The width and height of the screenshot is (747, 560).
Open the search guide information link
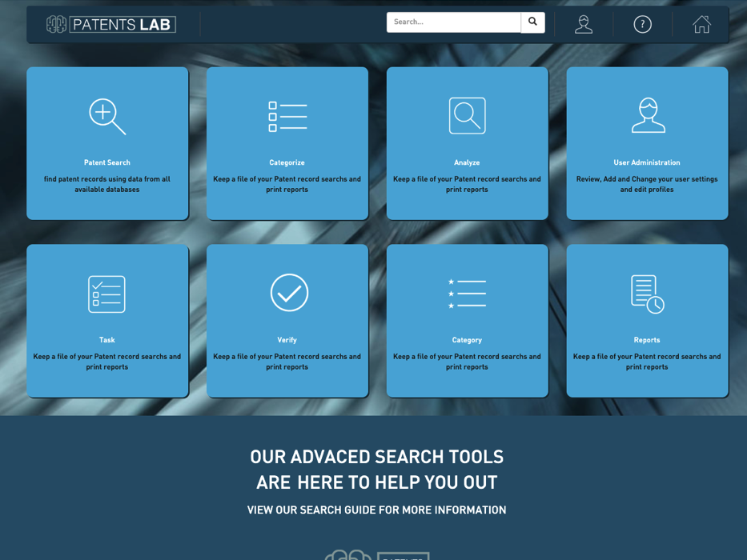point(377,510)
